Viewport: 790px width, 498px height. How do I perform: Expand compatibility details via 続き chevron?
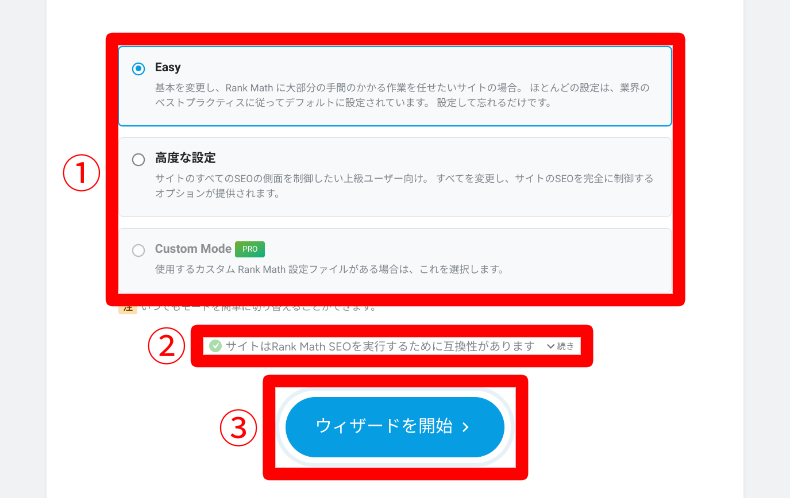tap(551, 346)
